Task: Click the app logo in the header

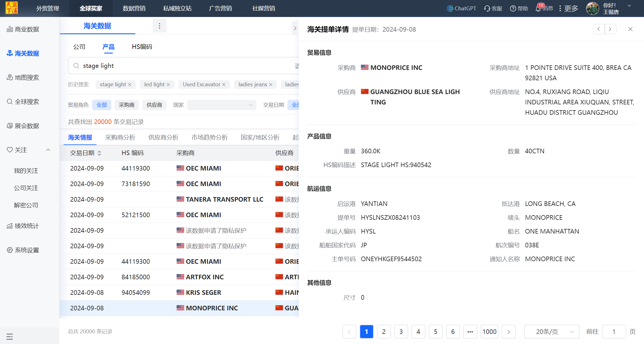Action: (12, 8)
